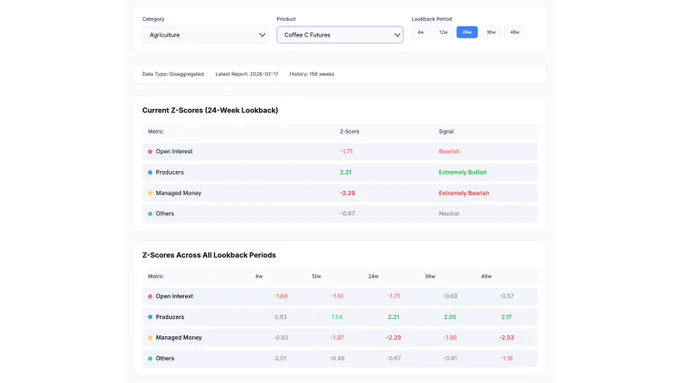The width and height of the screenshot is (680, 383).
Task: Click the Z-Score column header
Action: click(x=350, y=131)
